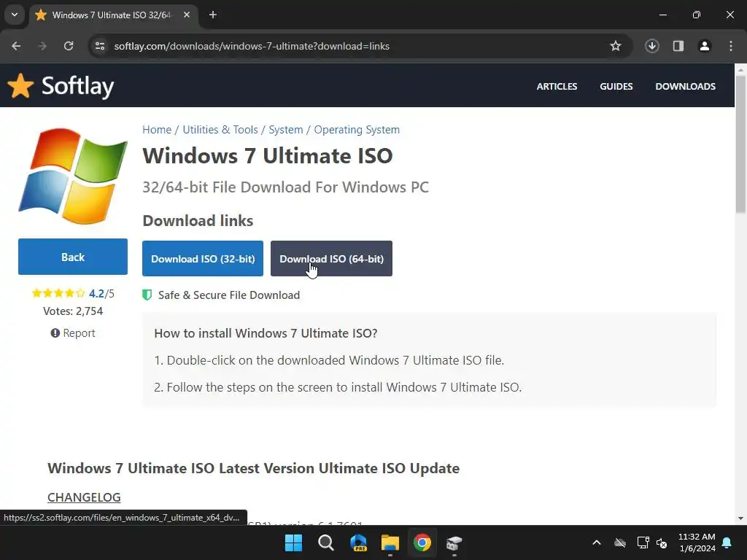This screenshot has width=747, height=560.
Task: Click the Chrome forward arrow
Action: coord(42,46)
